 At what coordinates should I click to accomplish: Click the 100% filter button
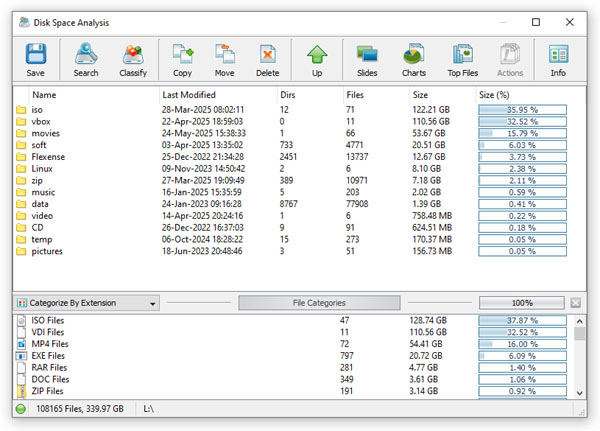tap(522, 303)
